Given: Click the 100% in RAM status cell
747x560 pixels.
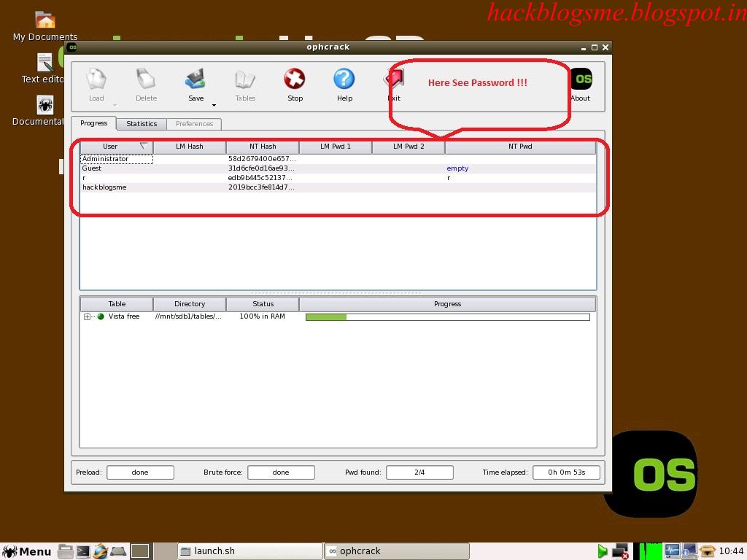Looking at the screenshot, I should pyautogui.click(x=262, y=316).
